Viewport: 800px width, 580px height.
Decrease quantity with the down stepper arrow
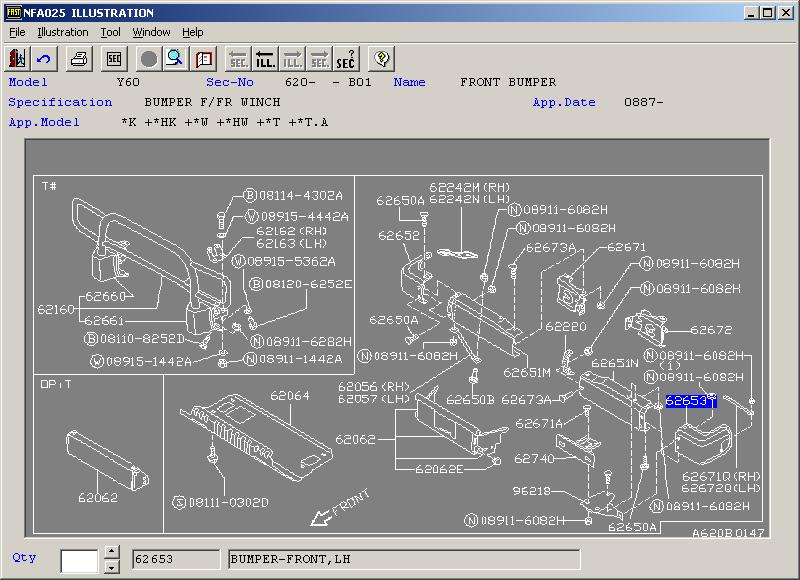pos(111,566)
